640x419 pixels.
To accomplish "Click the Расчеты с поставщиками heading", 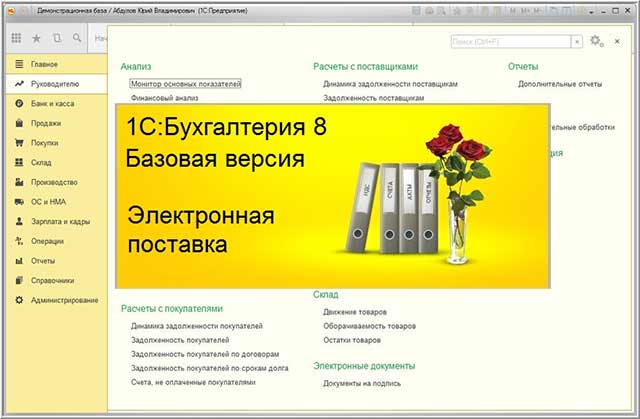I will coord(366,67).
